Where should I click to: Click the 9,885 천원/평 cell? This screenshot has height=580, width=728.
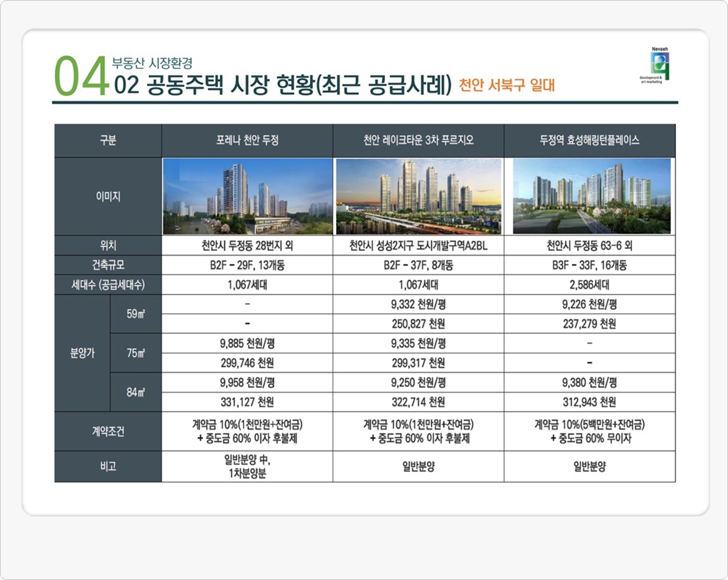tap(248, 343)
